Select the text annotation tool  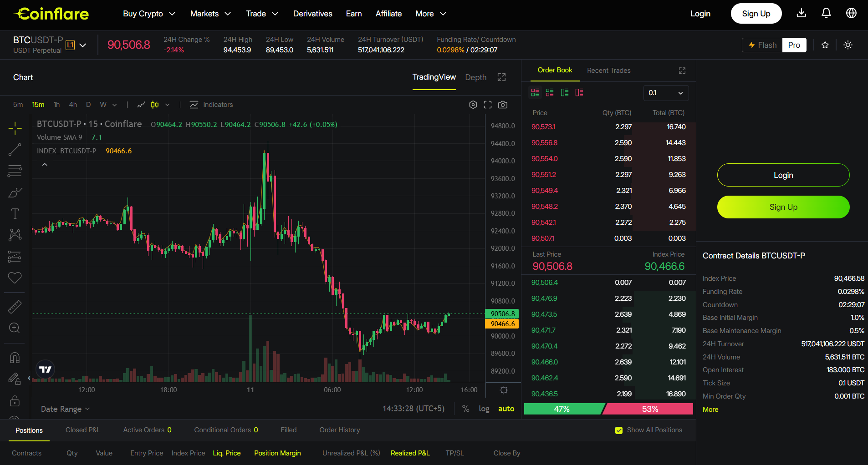(15, 213)
